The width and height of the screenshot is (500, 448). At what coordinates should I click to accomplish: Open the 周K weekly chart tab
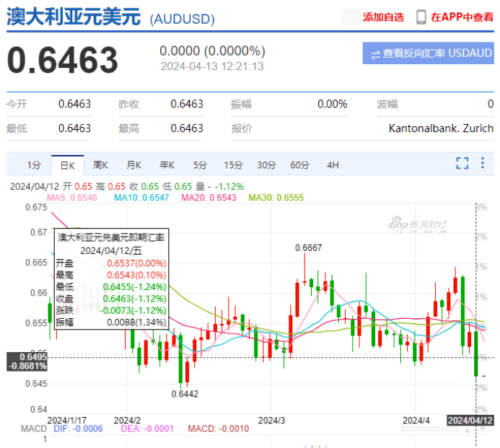tap(100, 164)
